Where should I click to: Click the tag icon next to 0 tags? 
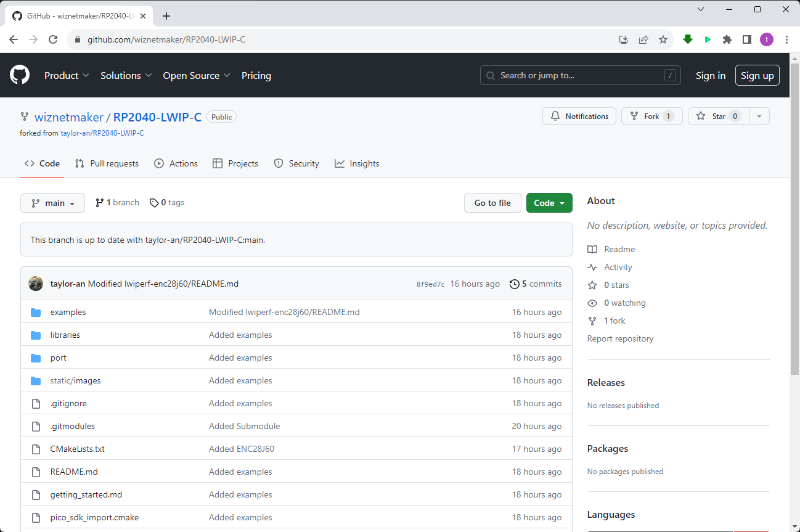pos(154,203)
